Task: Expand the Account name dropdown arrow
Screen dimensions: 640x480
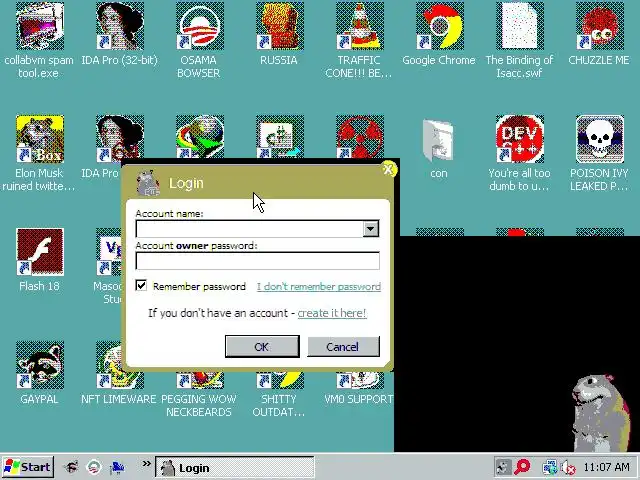Action: pyautogui.click(x=371, y=229)
